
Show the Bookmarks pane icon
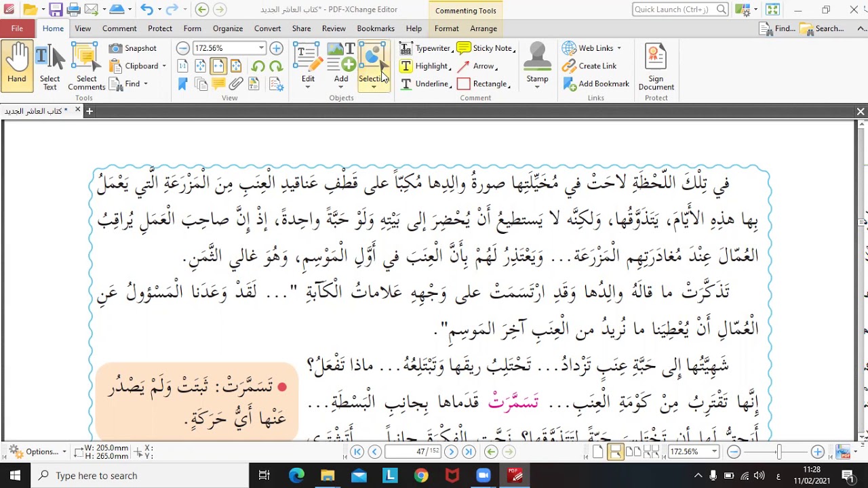[182, 84]
